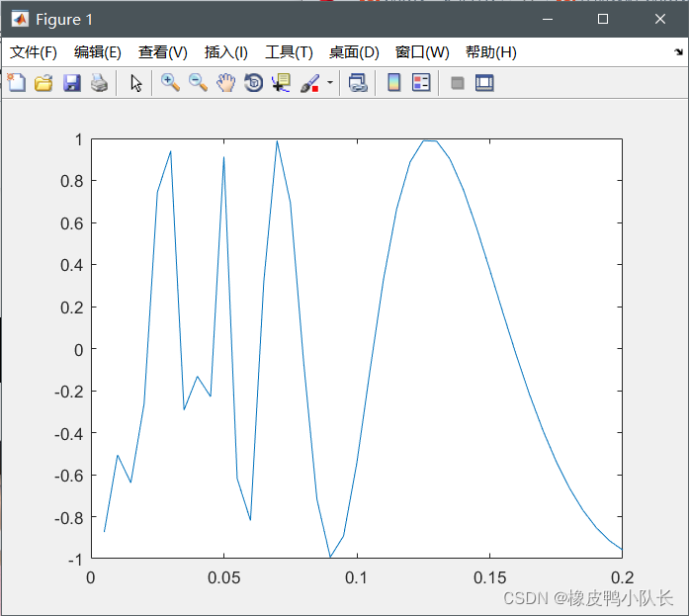Click the y-axis label 0.8
Screen dimensions: 689x616
72,182
